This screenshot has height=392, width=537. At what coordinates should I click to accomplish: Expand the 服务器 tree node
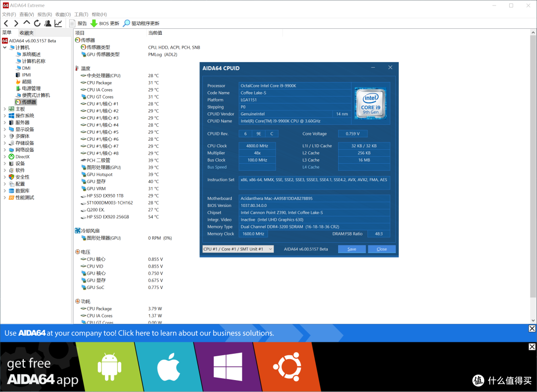coord(5,123)
